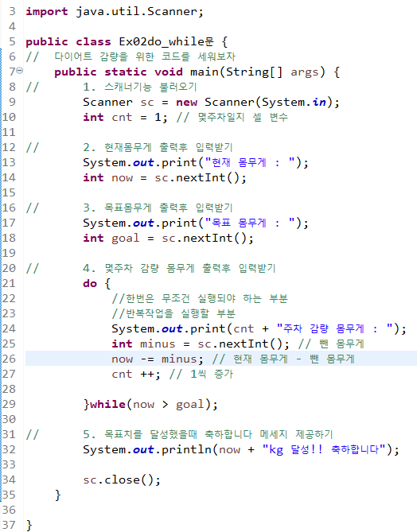Viewport: 417px width, 532px height.
Task: Click line number 13 in the gutter
Action: point(10,162)
